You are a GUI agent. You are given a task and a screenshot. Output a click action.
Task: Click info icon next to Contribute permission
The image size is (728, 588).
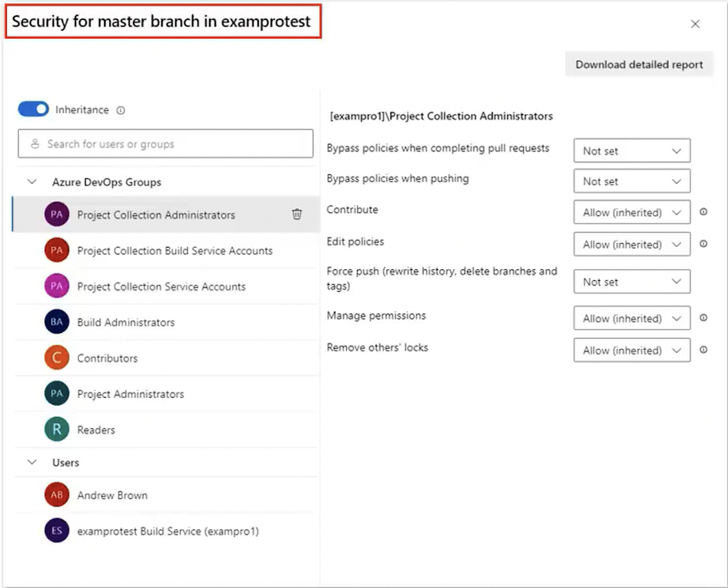pos(703,212)
